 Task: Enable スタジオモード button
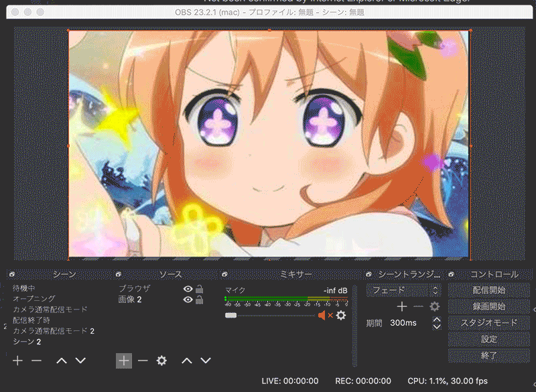[x=489, y=322]
